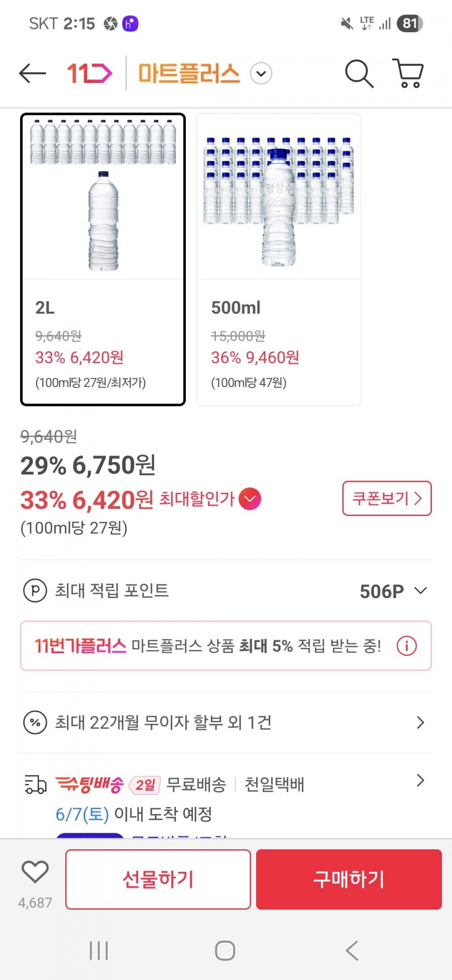Open the 11st logo home
This screenshot has height=980, width=452.
(90, 73)
